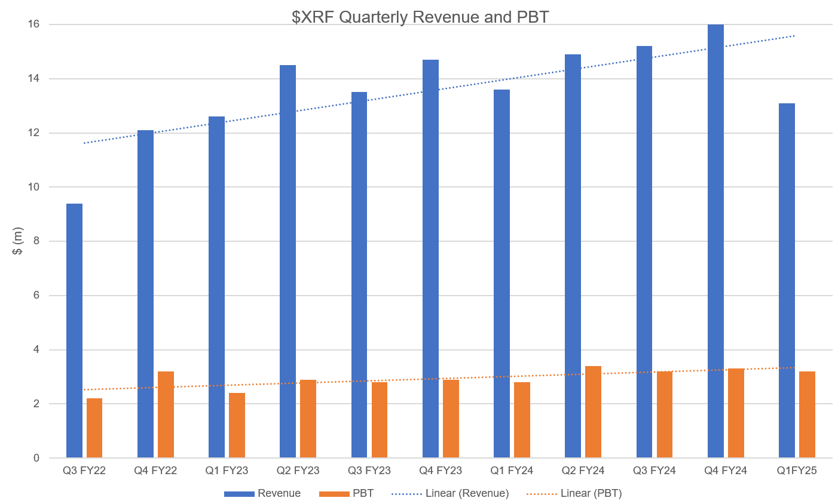Screen dimensions: 838x504
Task: Click the y-axis value 16
Action: click(33, 24)
